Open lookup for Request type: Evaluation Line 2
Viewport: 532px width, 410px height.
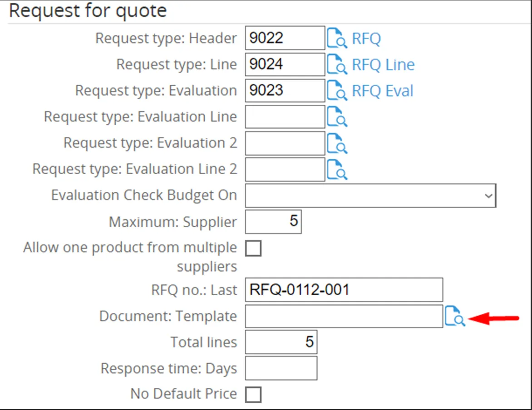point(337,170)
